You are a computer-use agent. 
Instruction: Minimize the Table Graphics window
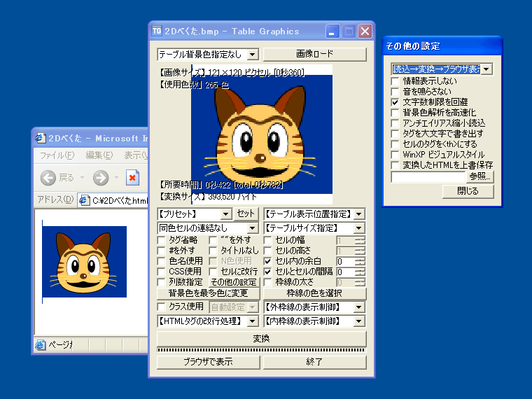pyautogui.click(x=332, y=31)
